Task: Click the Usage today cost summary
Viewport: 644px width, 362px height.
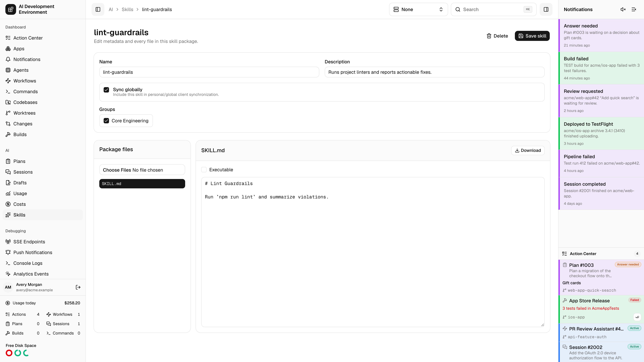Action: pyautogui.click(x=43, y=303)
